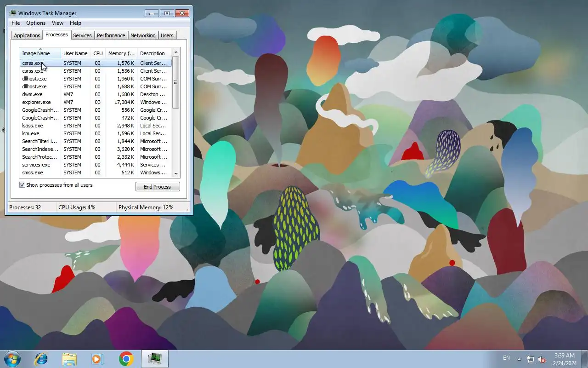Select csrss.exe row using 1,536 K
This screenshot has width=588, height=368.
pyautogui.click(x=96, y=71)
